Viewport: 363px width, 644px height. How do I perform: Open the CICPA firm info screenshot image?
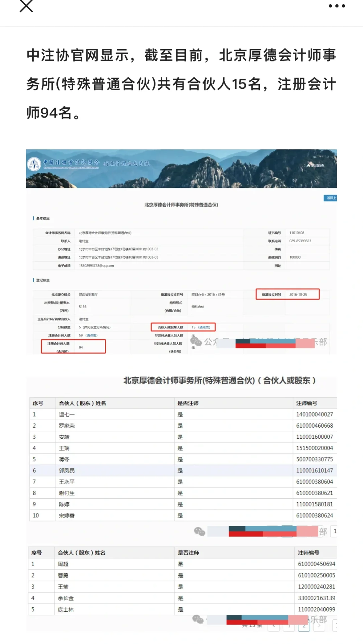coord(182,252)
